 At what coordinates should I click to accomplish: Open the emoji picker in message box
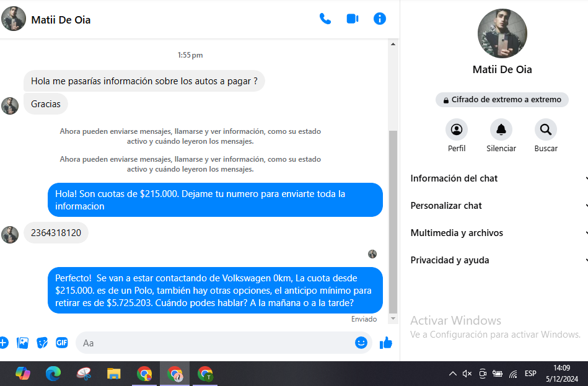pyautogui.click(x=361, y=343)
